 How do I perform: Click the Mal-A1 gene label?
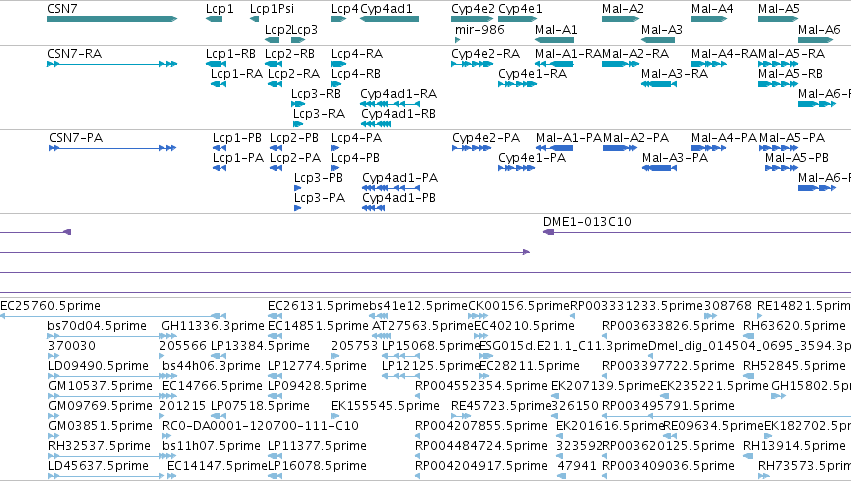click(556, 30)
